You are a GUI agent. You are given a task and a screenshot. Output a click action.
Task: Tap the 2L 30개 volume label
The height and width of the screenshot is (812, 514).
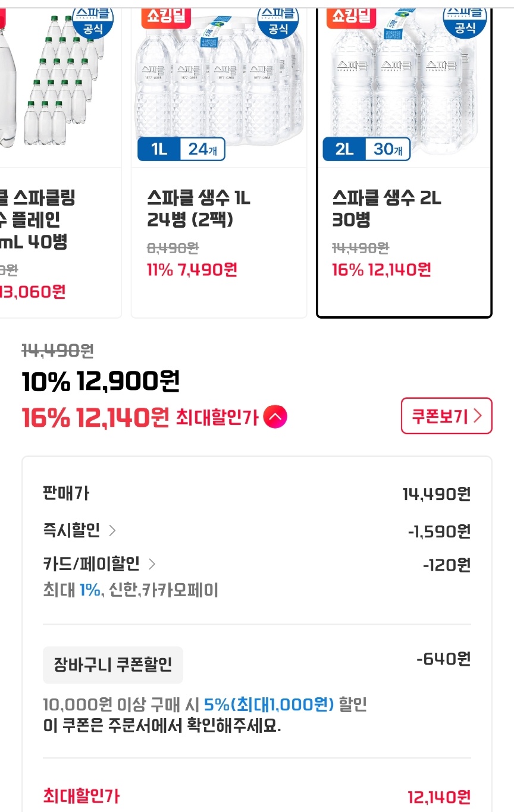[367, 149]
